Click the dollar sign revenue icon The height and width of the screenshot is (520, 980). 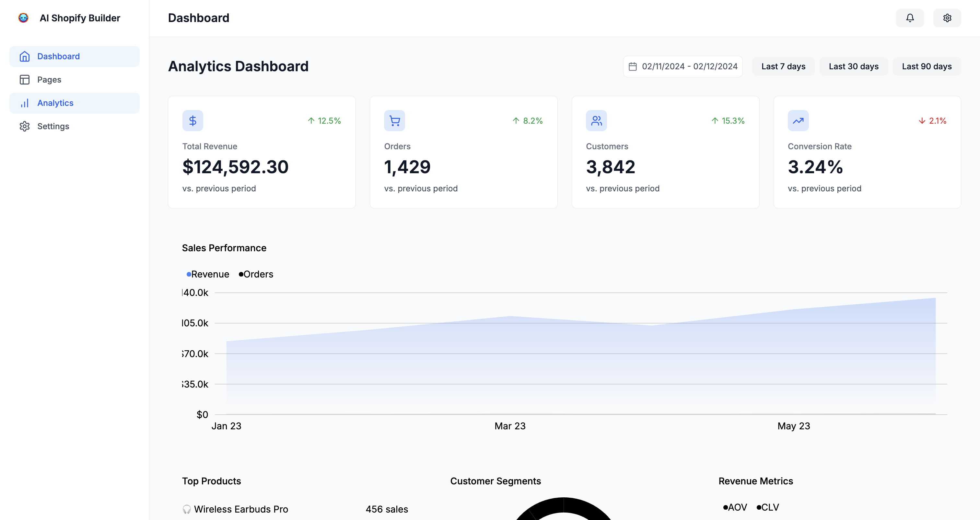192,120
